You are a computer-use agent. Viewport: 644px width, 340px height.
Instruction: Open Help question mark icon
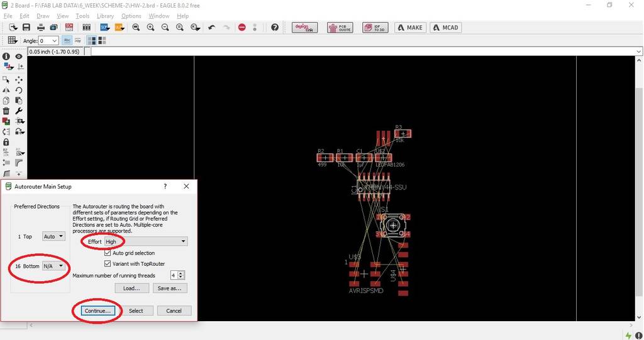click(275, 28)
